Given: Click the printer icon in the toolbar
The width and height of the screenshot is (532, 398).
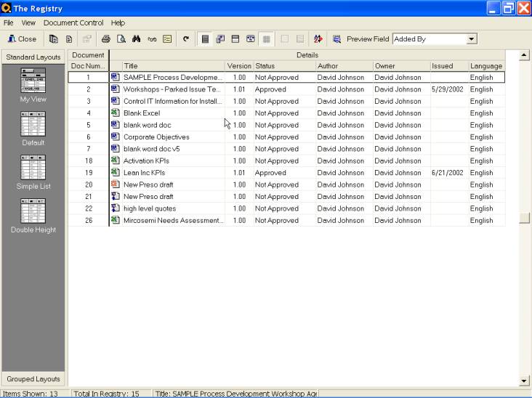Looking at the screenshot, I should click(x=106, y=39).
